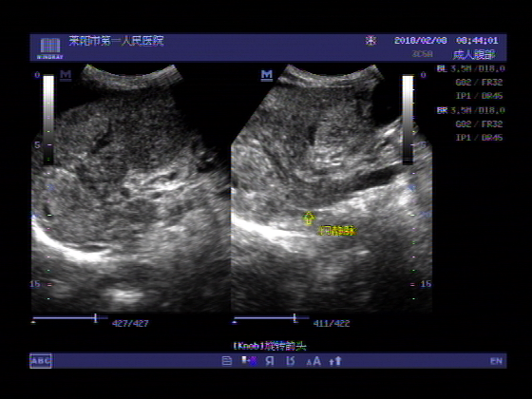Click the double up-arrow icon

pyautogui.click(x=335, y=361)
